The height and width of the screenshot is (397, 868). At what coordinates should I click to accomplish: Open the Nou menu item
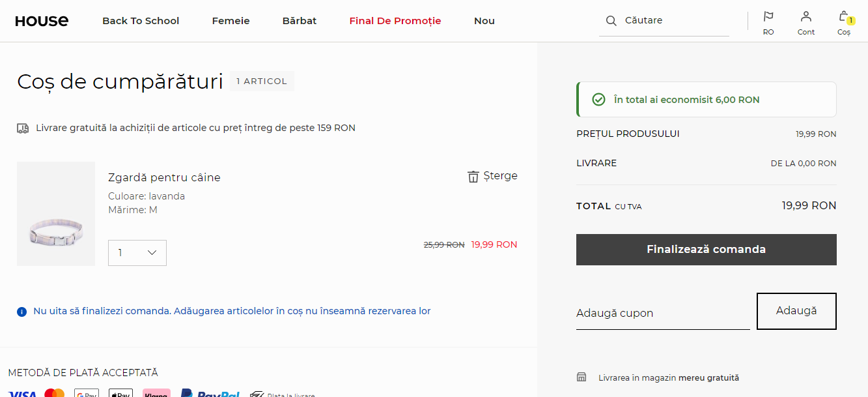click(484, 21)
